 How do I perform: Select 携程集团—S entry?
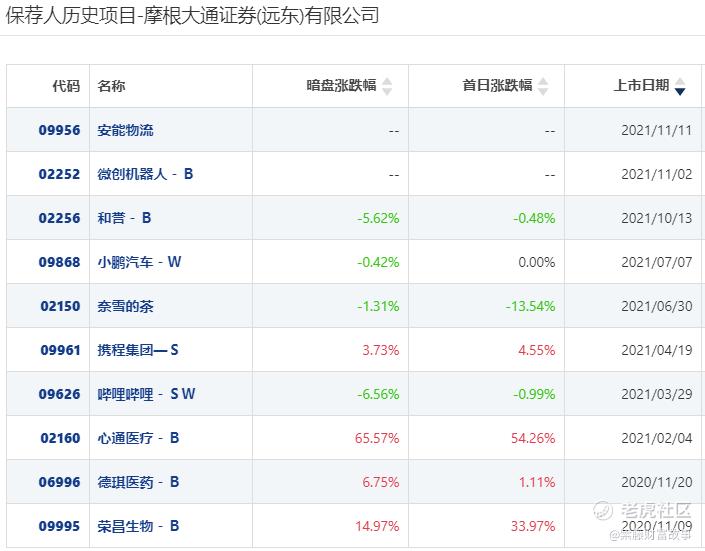[138, 350]
